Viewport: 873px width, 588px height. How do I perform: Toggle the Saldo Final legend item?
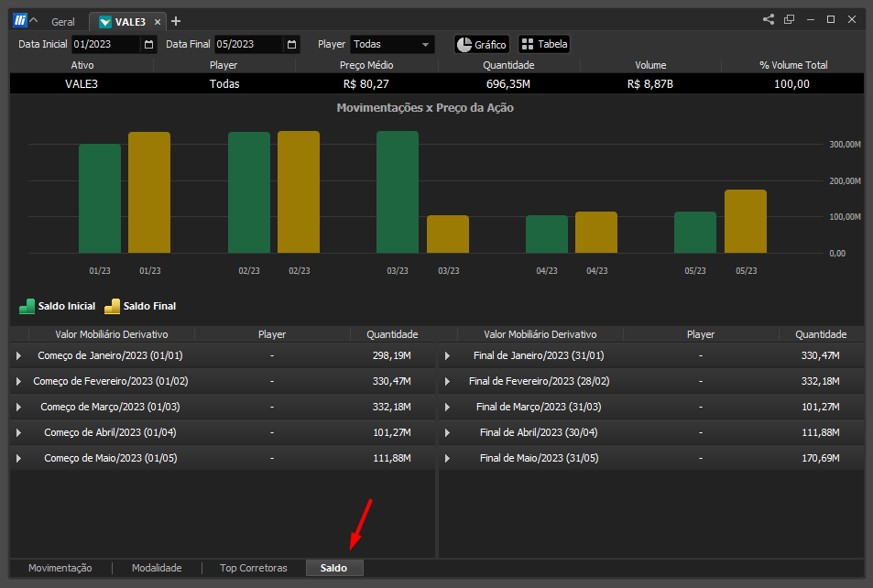tap(140, 306)
